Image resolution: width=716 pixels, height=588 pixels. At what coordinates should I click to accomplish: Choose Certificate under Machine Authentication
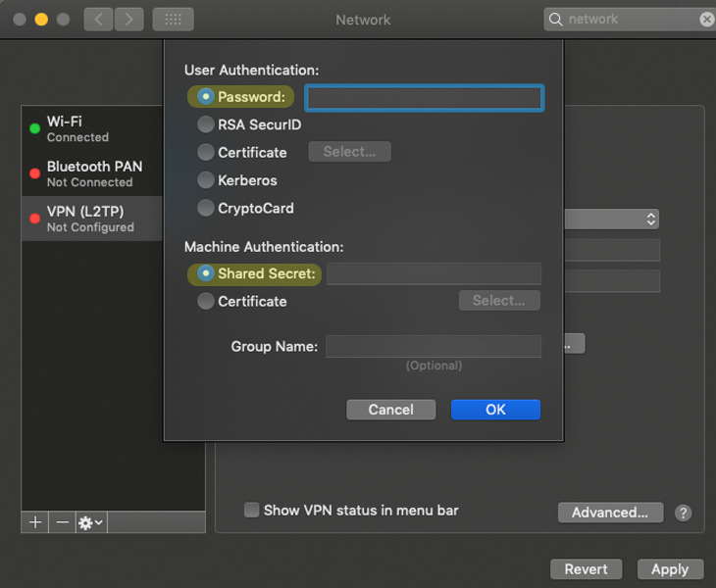(x=206, y=301)
